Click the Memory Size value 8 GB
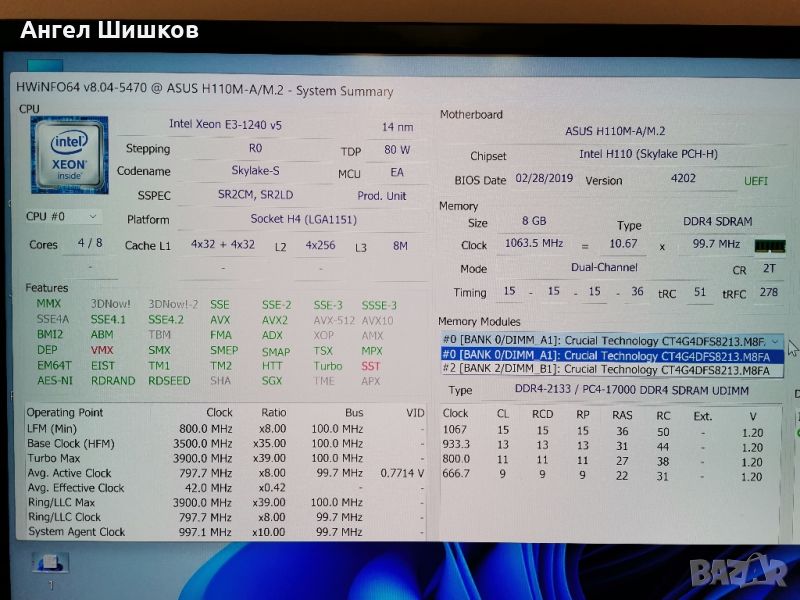This screenshot has height=600, width=800. click(534, 221)
